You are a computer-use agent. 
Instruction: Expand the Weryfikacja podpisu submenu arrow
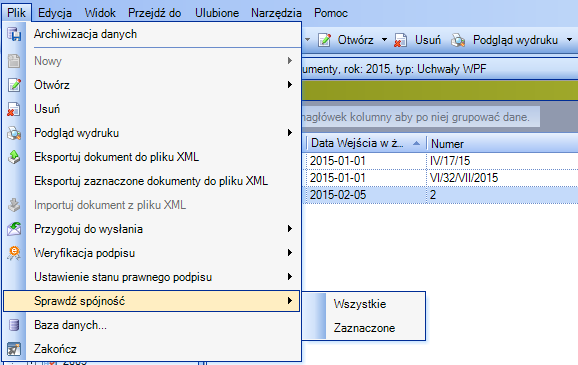290,253
